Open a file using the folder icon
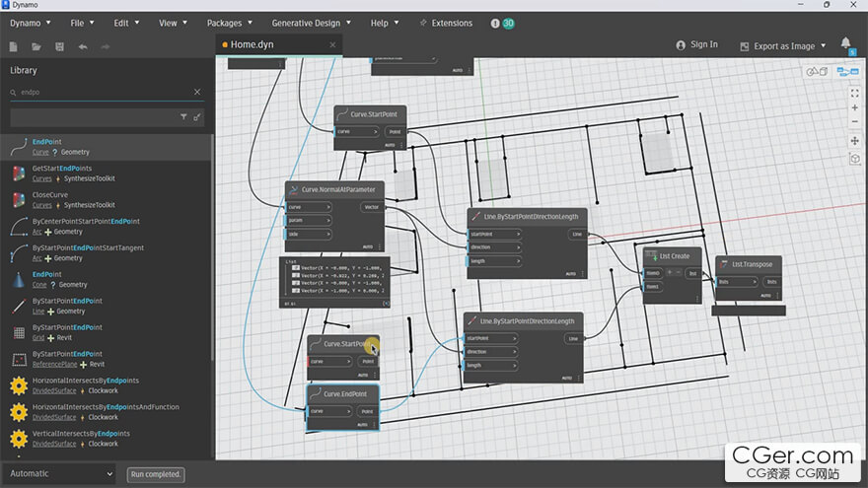The width and height of the screenshot is (868, 488). (36, 47)
